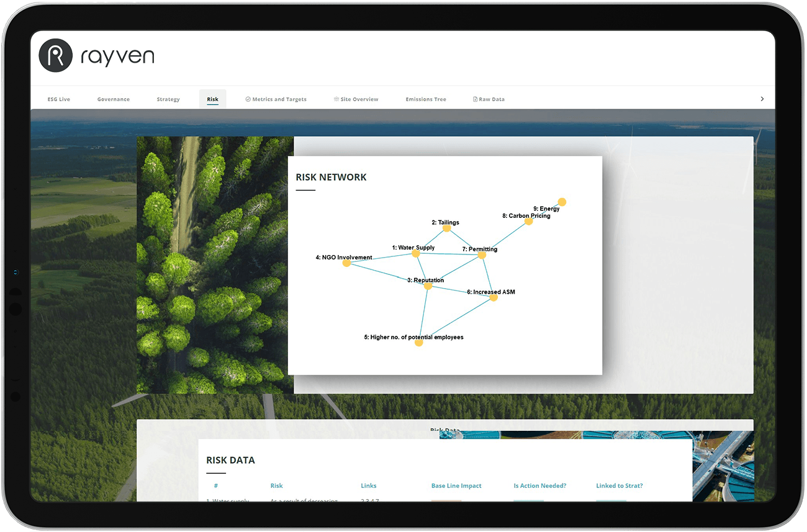Click the tab bar right arrow chevron
Screen dimensions: 807x532
tap(762, 99)
